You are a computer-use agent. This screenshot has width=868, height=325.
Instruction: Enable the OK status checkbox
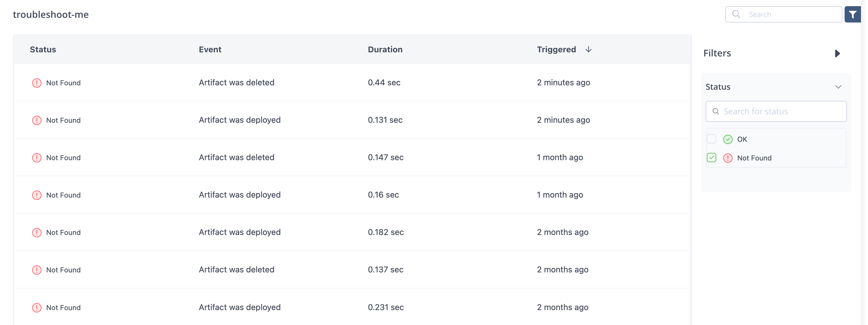711,139
